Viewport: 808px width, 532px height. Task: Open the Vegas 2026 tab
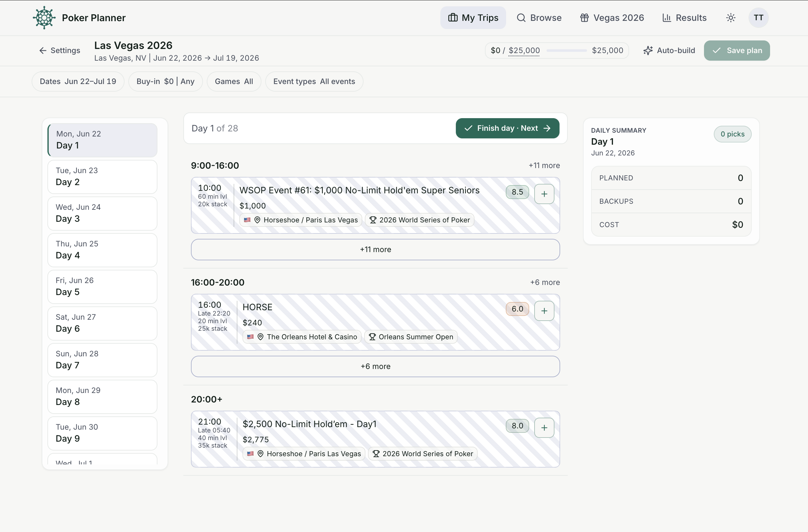pos(612,18)
